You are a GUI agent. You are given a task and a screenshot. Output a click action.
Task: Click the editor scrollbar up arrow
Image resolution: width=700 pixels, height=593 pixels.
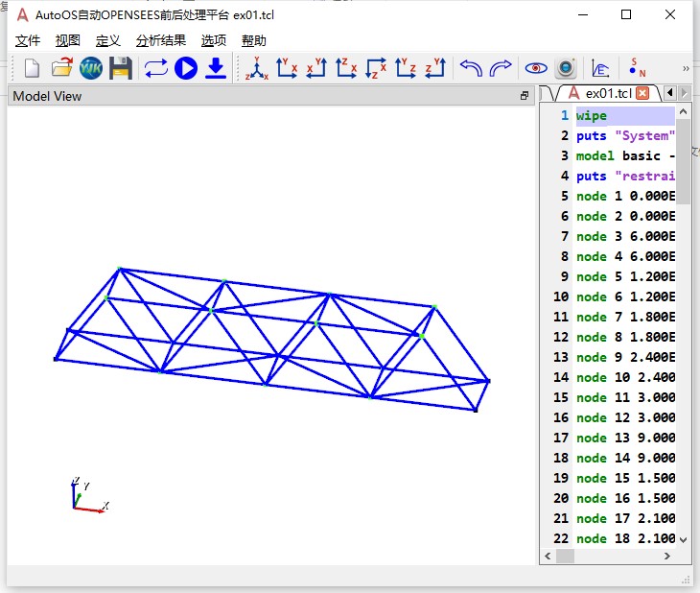click(x=683, y=111)
